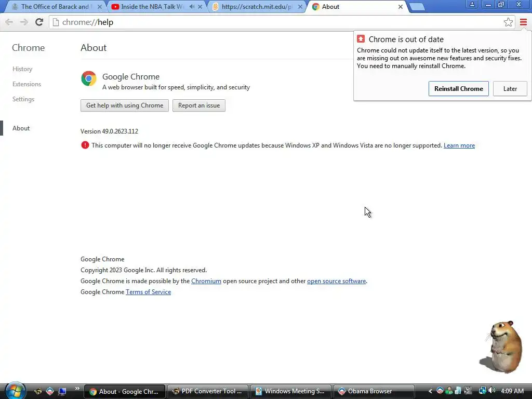This screenshot has height=399, width=532.
Task: Click the Version 49.0.2623.112 text
Action: coord(109,131)
